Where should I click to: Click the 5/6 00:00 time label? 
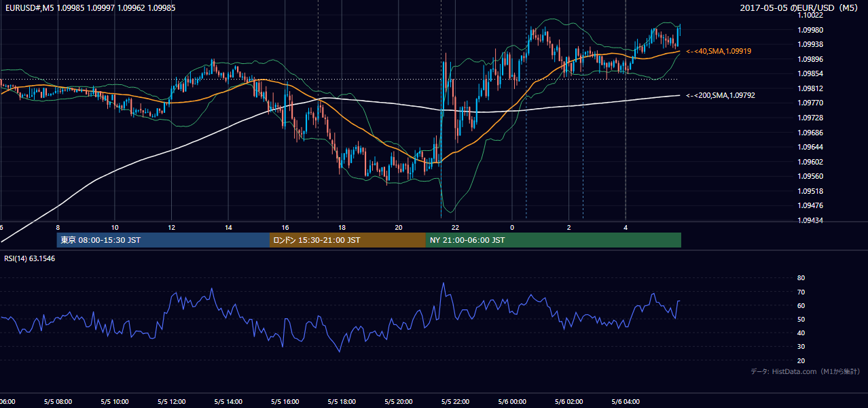tap(511, 402)
